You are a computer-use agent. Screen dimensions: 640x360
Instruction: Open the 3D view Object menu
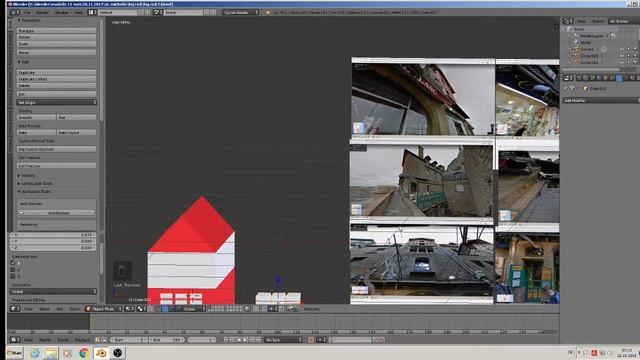click(74, 309)
